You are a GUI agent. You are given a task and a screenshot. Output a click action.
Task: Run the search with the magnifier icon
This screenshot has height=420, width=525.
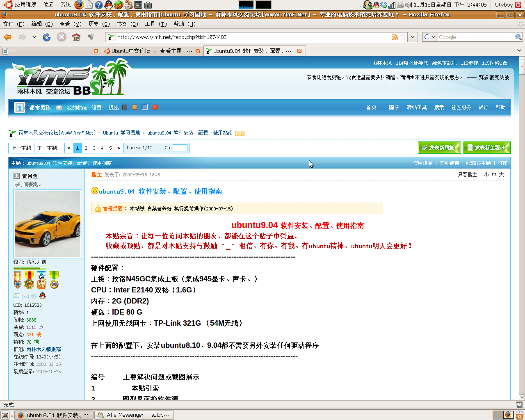click(x=518, y=37)
